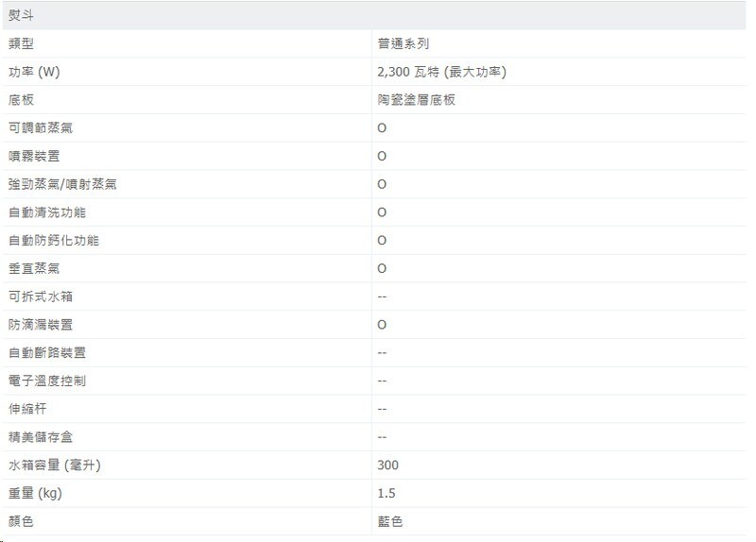The image size is (756, 542).
Task: Select the 防滴漏裝置 label
Action: tap(40, 325)
